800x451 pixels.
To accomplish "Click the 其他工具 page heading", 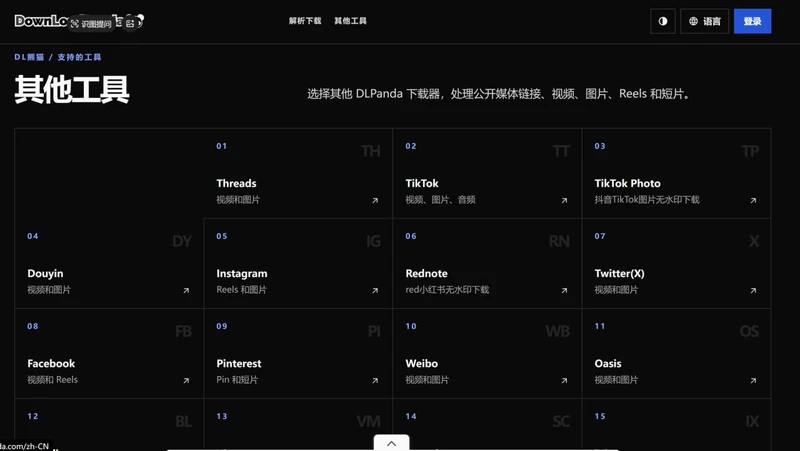I will 72,90.
